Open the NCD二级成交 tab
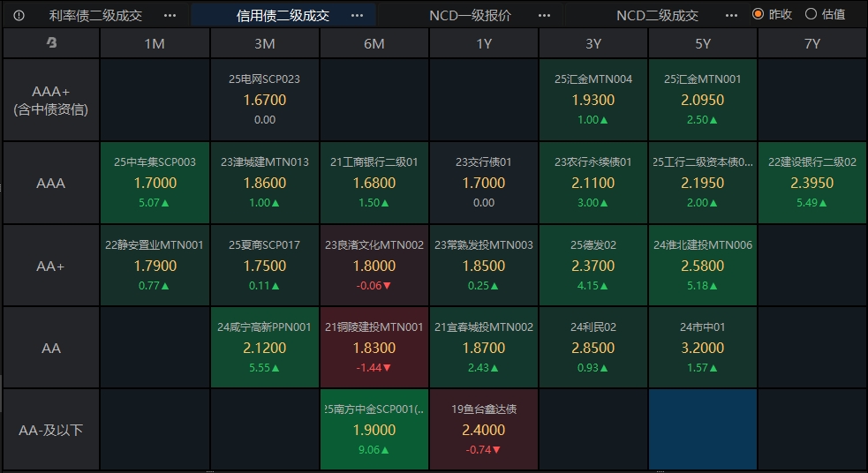 click(657, 15)
